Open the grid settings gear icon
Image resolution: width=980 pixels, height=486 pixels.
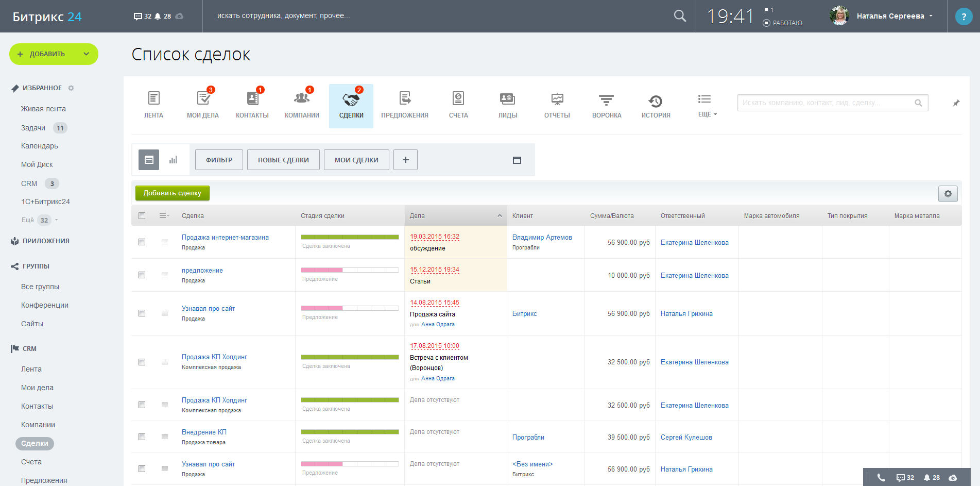[948, 194]
